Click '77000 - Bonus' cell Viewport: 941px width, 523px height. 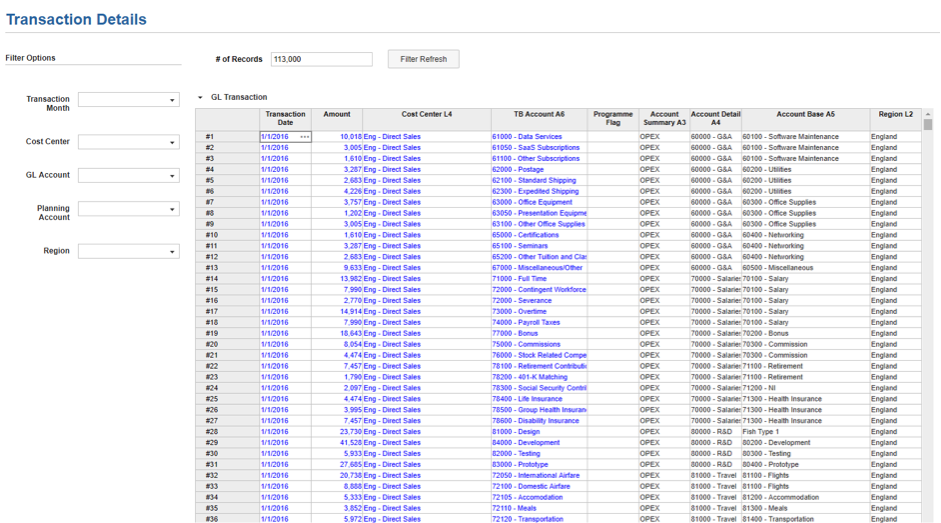coord(539,333)
